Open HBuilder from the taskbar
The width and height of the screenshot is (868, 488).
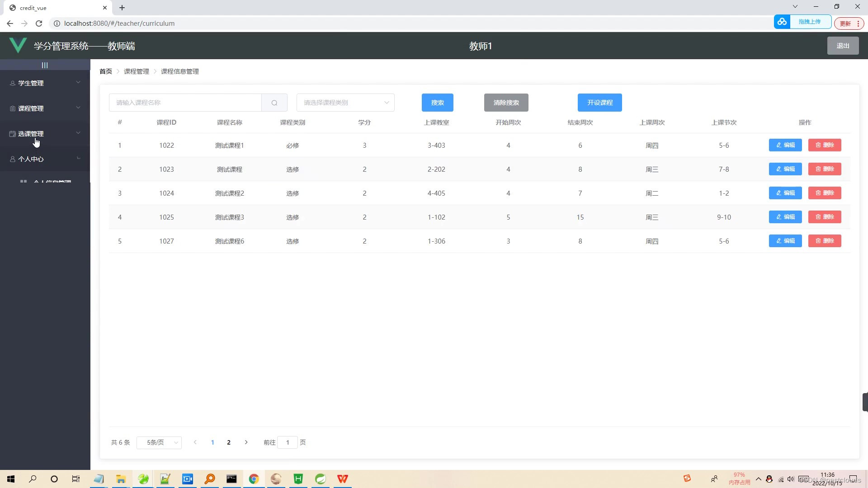(x=298, y=479)
